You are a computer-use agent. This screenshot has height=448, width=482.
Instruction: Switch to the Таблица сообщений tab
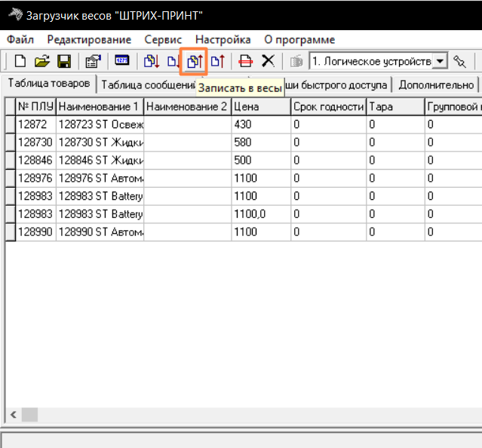[x=148, y=85]
